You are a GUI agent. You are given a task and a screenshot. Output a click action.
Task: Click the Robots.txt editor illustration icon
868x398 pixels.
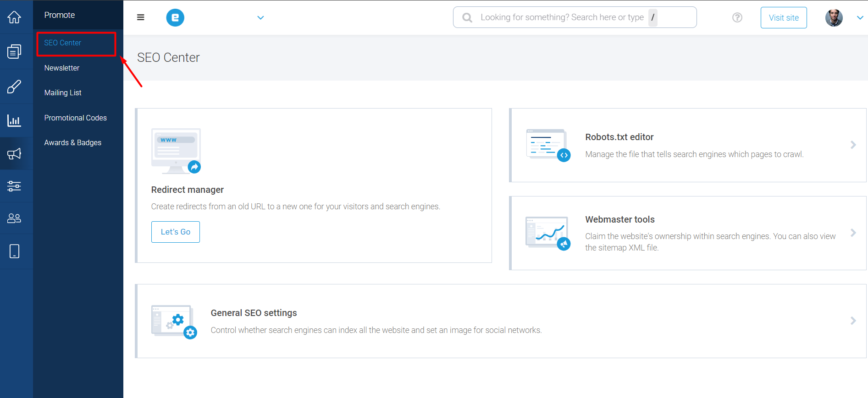coord(548,145)
